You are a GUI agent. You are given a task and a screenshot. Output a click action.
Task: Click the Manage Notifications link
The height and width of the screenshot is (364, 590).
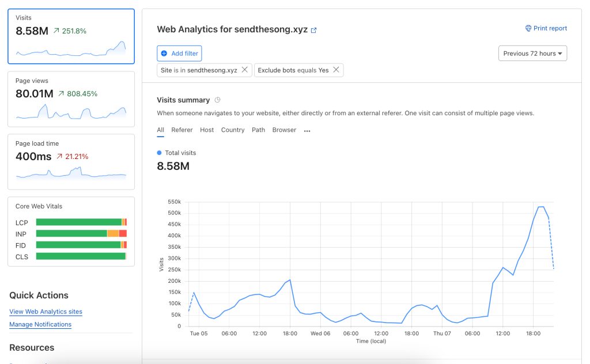point(40,324)
